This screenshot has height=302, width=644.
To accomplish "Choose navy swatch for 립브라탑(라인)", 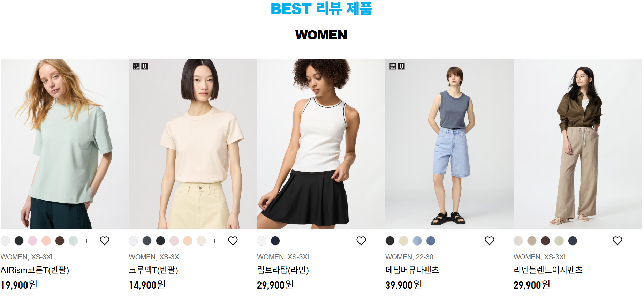I will pyautogui.click(x=275, y=241).
